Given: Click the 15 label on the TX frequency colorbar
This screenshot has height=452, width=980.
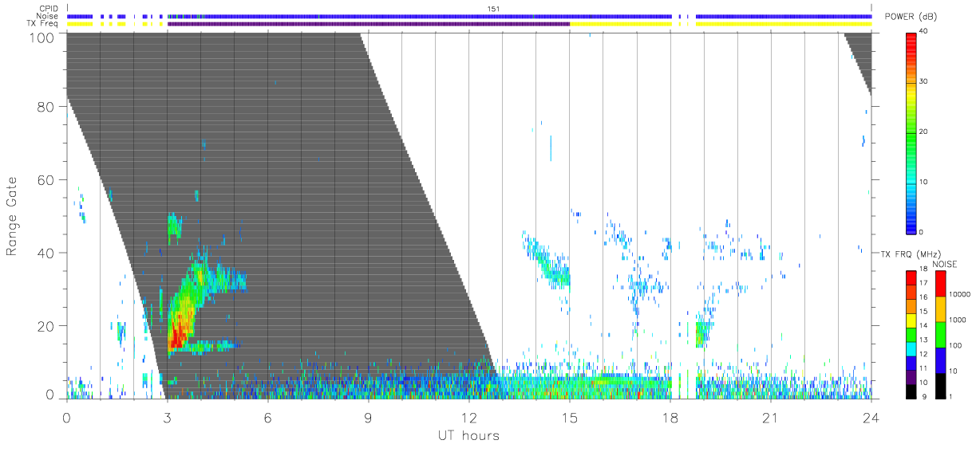Looking at the screenshot, I should pos(923,311).
